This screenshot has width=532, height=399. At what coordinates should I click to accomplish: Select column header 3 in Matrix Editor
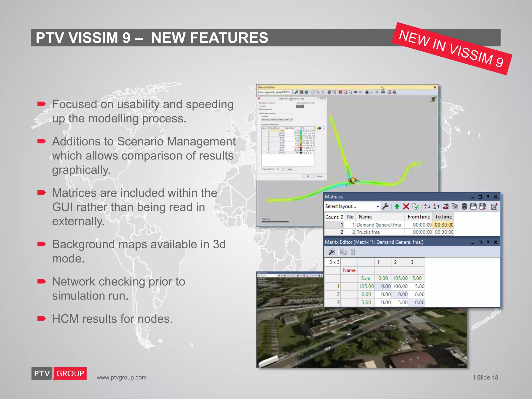coord(416,262)
